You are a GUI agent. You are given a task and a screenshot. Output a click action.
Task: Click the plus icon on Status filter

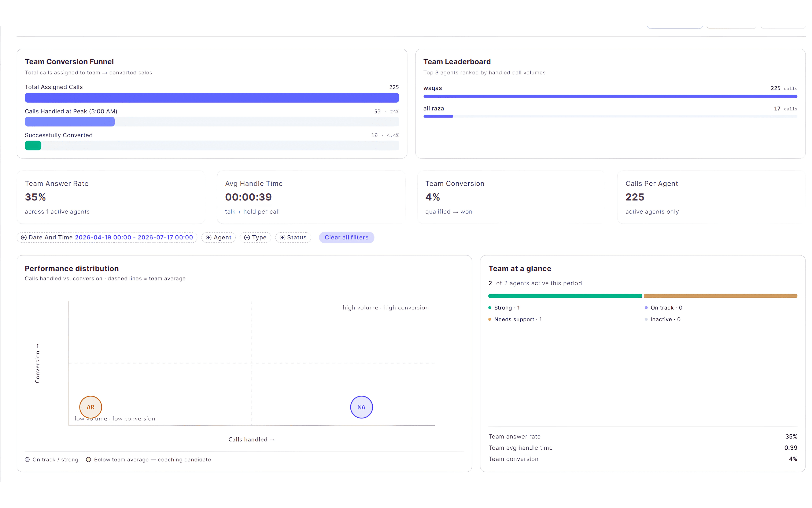point(283,237)
